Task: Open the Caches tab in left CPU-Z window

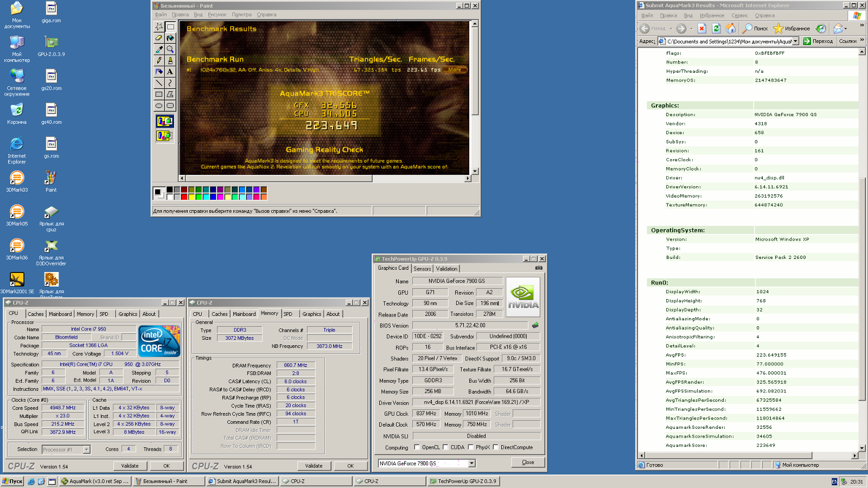Action: (x=36, y=314)
